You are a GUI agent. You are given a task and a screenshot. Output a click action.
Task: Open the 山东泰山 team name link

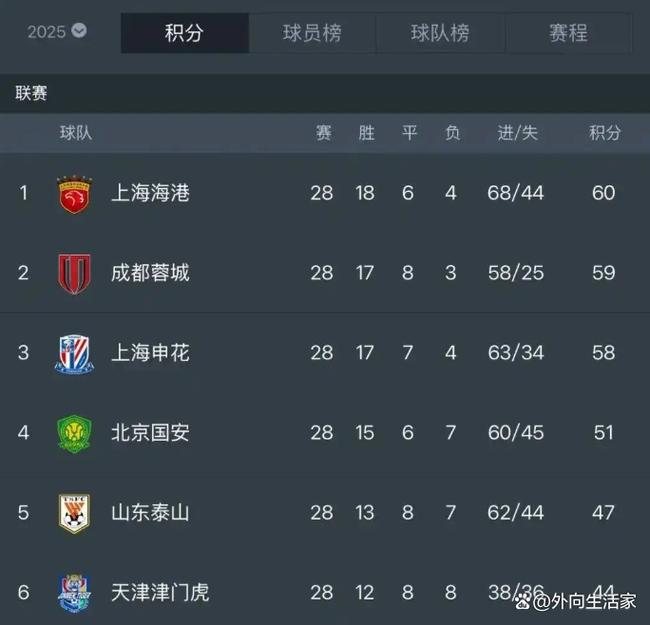click(x=150, y=513)
